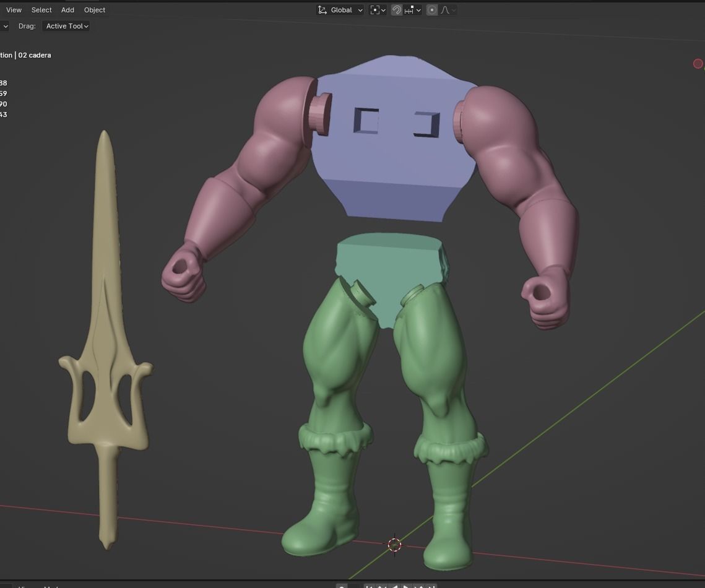Image resolution: width=705 pixels, height=588 pixels.
Task: Click the '02 cadera' object name text
Action: (35, 55)
